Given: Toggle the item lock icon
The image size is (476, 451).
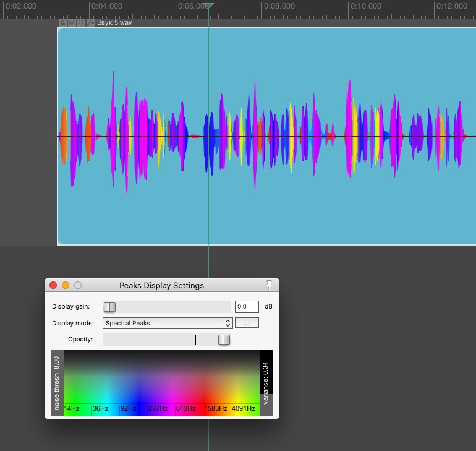Looking at the screenshot, I should 62,23.
